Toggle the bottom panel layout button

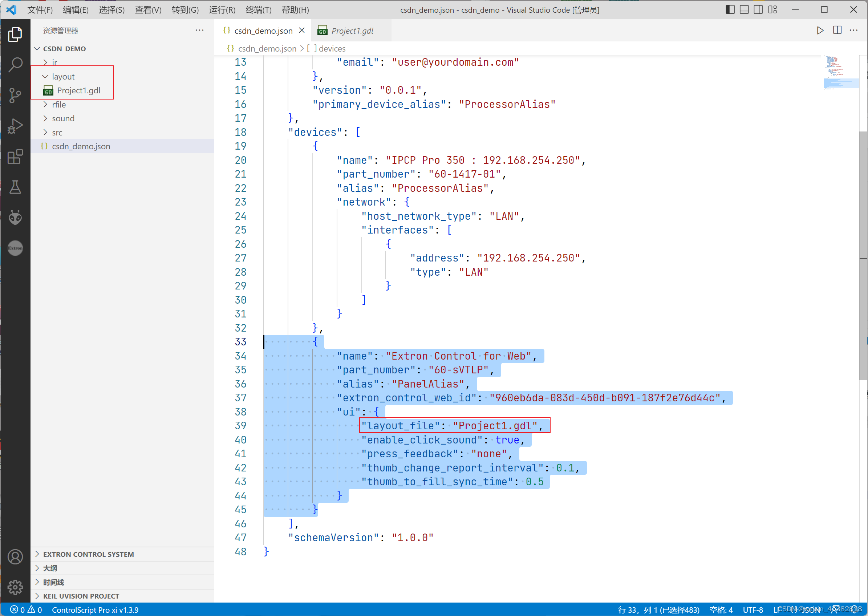(744, 9)
